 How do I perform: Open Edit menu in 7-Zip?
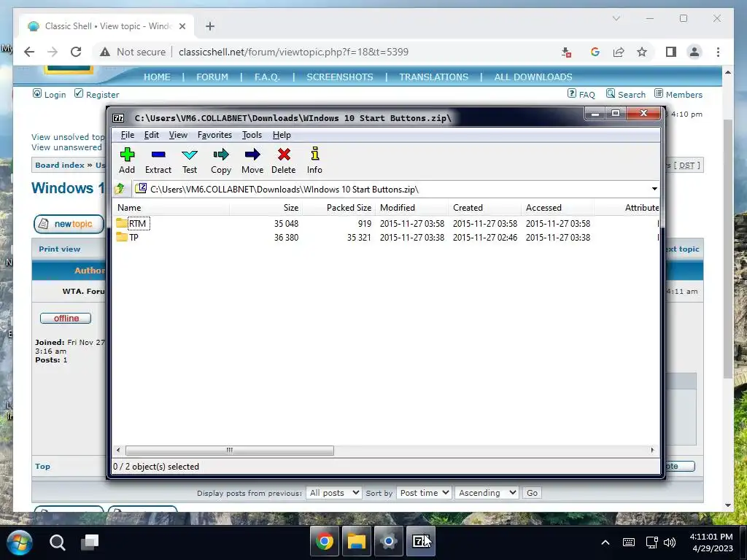[152, 135]
